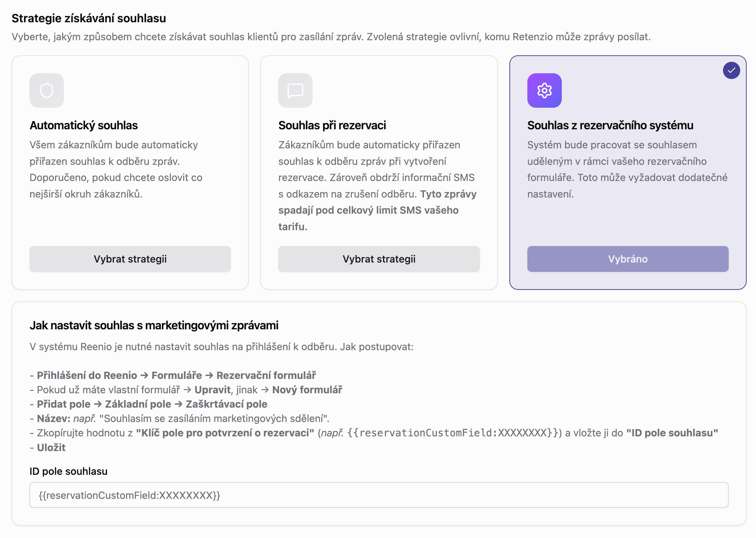The image size is (756, 538).
Task: Select the Automatický souhlas card title
Action: [x=84, y=125]
